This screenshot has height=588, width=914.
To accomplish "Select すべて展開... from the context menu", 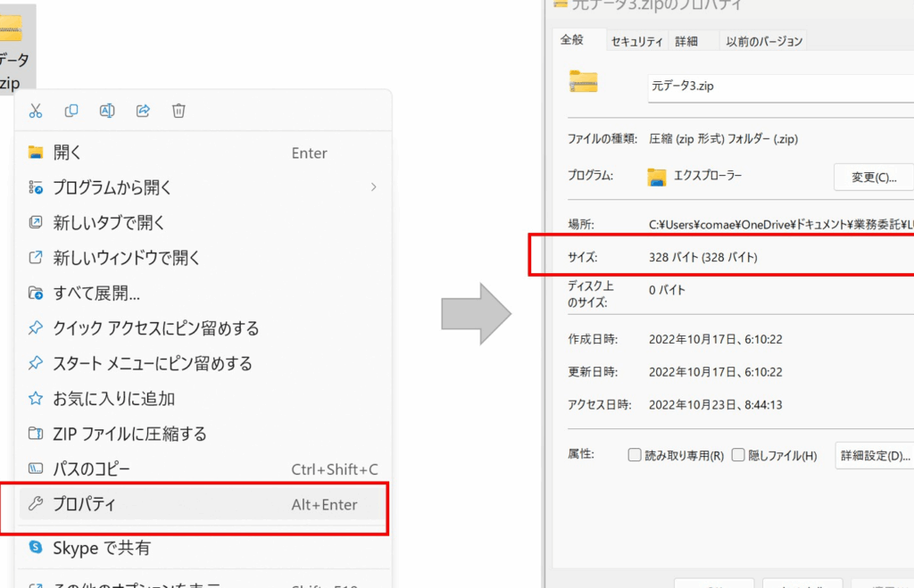I will 96,294.
